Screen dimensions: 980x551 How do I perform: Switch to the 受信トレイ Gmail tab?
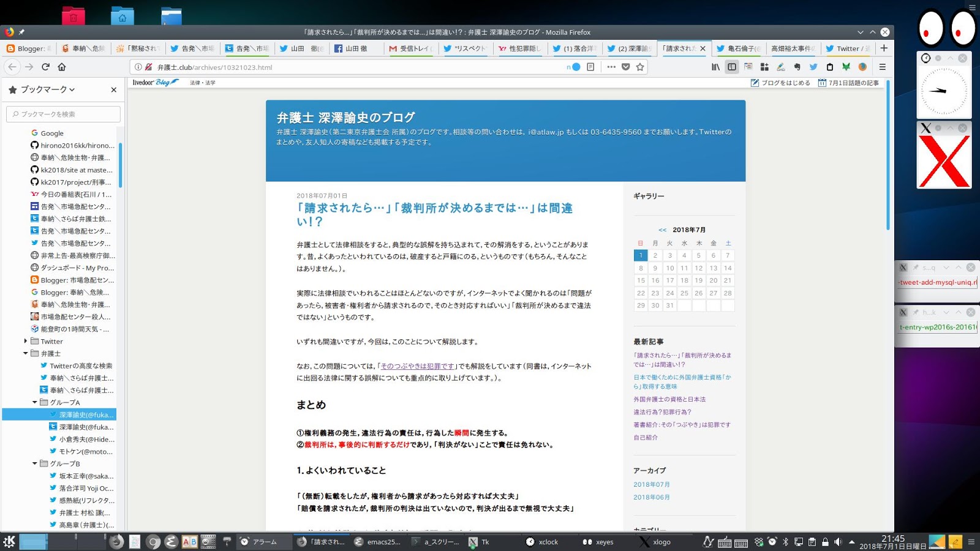[410, 48]
